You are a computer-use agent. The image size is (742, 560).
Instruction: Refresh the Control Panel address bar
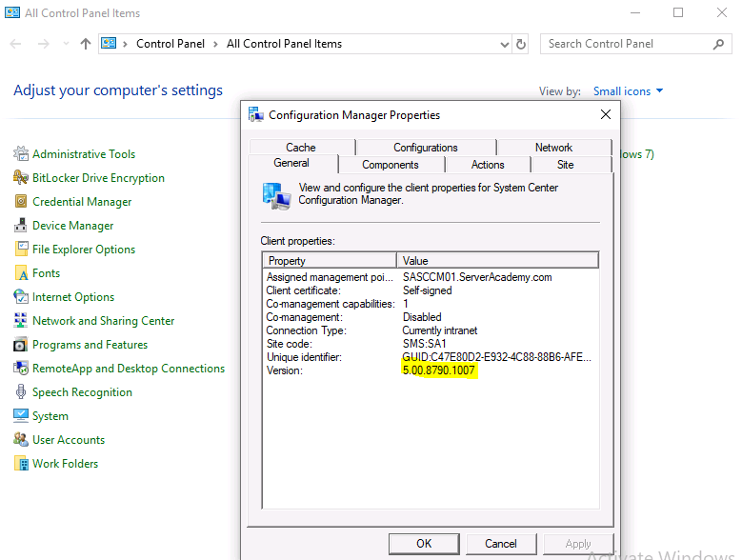pos(521,44)
